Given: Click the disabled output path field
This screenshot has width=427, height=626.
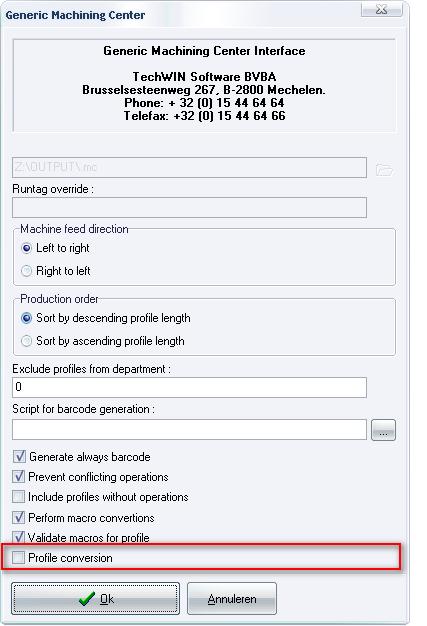Looking at the screenshot, I should tap(189, 167).
